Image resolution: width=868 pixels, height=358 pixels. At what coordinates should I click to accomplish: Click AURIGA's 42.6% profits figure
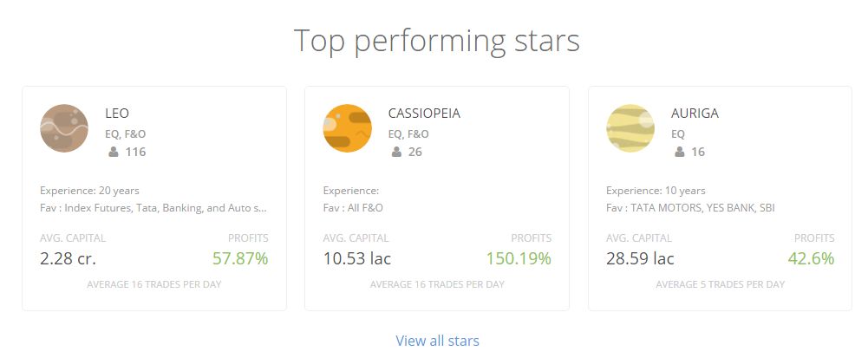tap(811, 257)
